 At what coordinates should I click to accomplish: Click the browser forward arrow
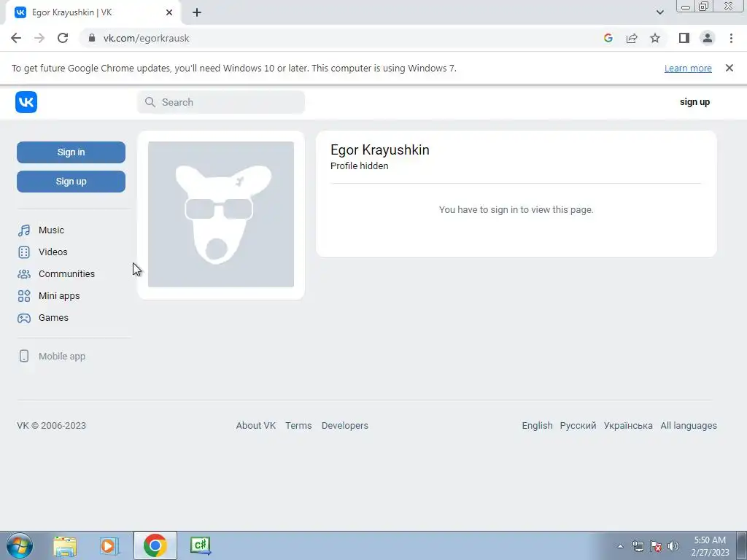tap(39, 38)
